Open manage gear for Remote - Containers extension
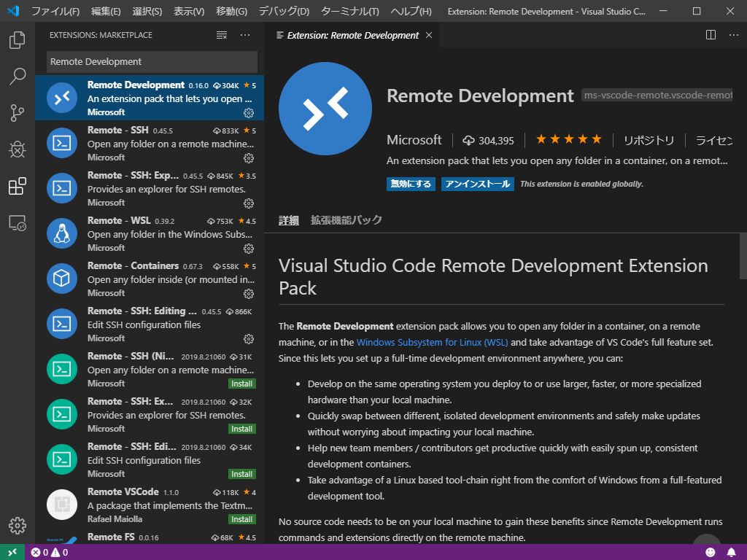Viewport: 747px width, 560px height. point(249,294)
